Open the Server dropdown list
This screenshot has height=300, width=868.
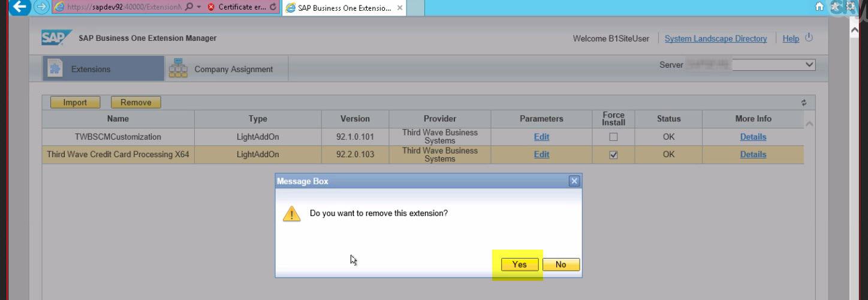pyautogui.click(x=809, y=65)
